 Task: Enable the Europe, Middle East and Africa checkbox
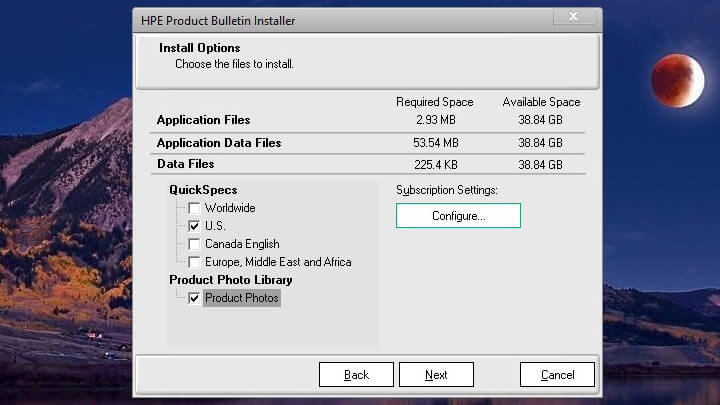[194, 262]
